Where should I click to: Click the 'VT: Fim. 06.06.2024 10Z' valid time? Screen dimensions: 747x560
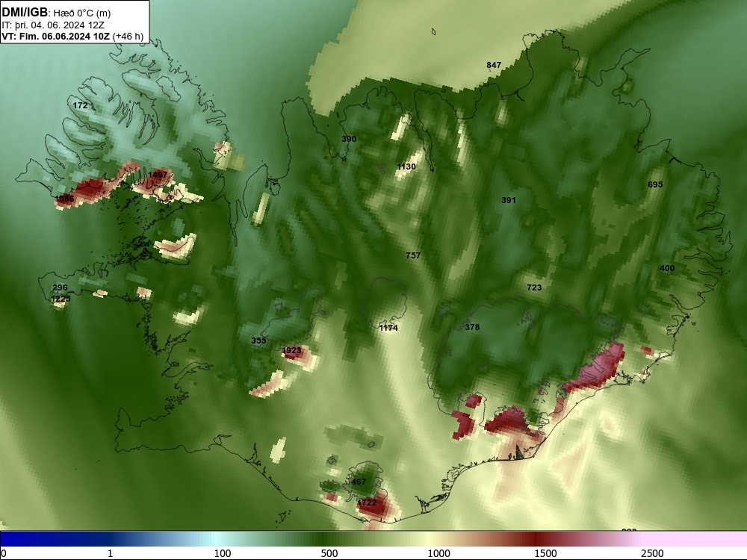pyautogui.click(x=56, y=36)
